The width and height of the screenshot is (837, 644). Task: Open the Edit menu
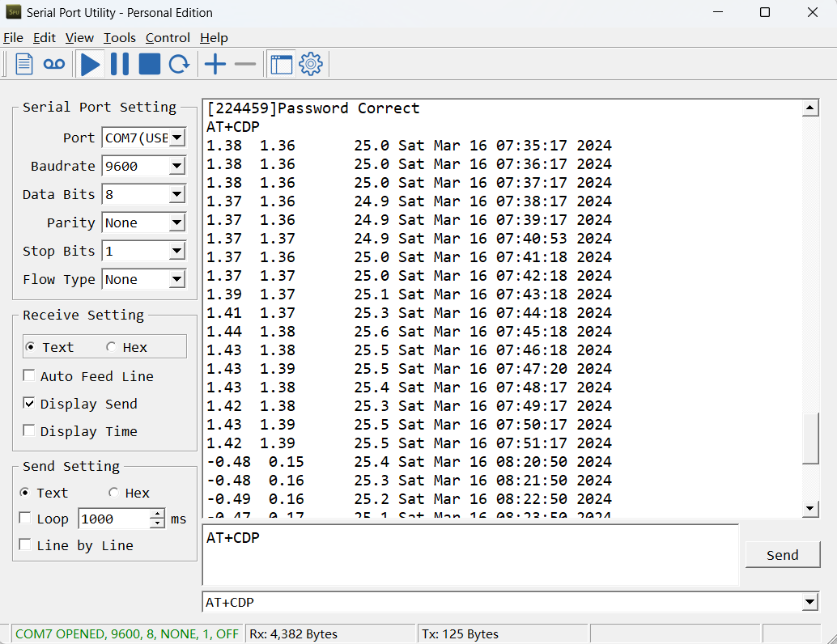(45, 38)
